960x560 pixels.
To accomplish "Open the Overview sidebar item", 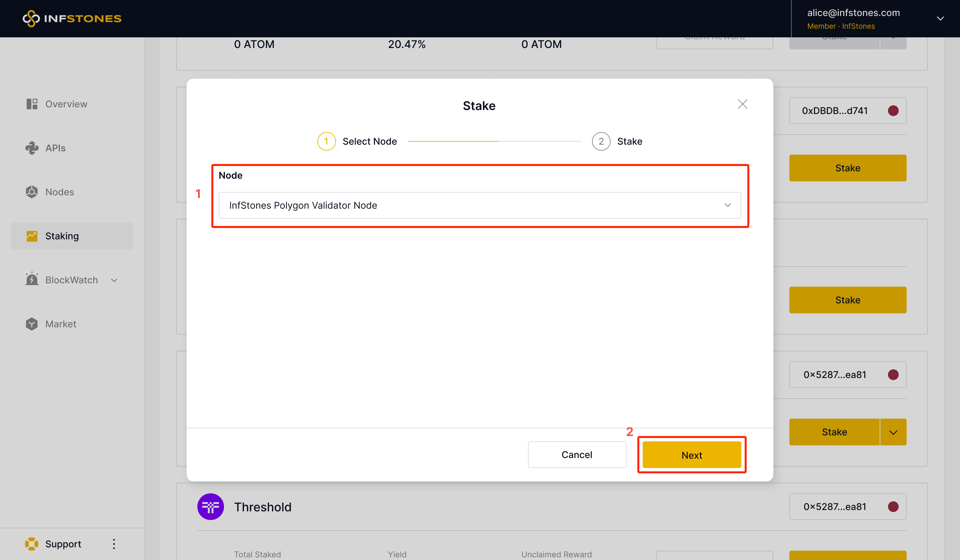I will pos(72,104).
